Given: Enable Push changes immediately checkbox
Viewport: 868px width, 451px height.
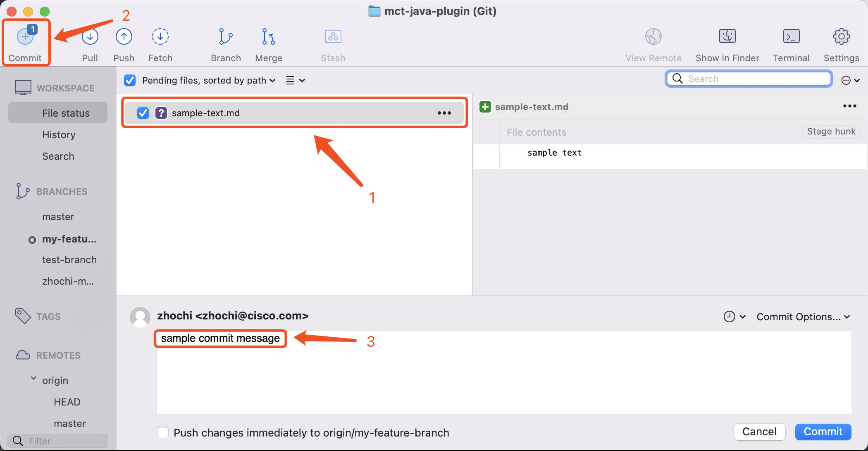Looking at the screenshot, I should coord(163,432).
